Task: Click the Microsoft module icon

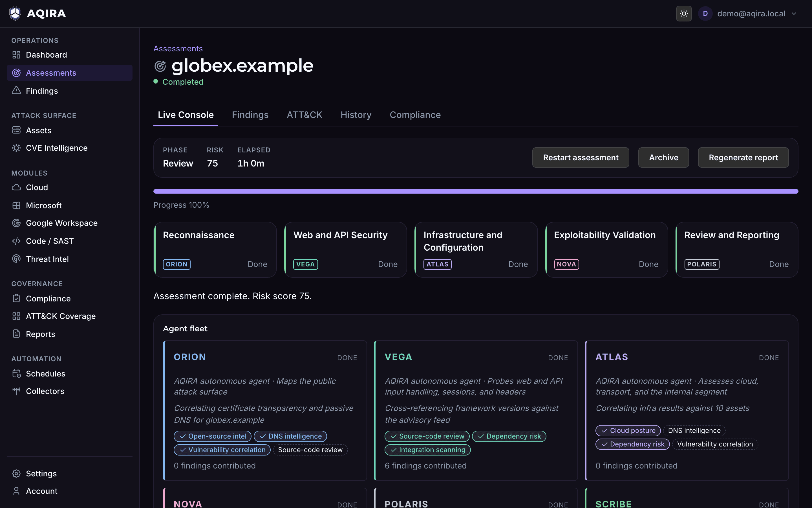Action: [x=16, y=205]
